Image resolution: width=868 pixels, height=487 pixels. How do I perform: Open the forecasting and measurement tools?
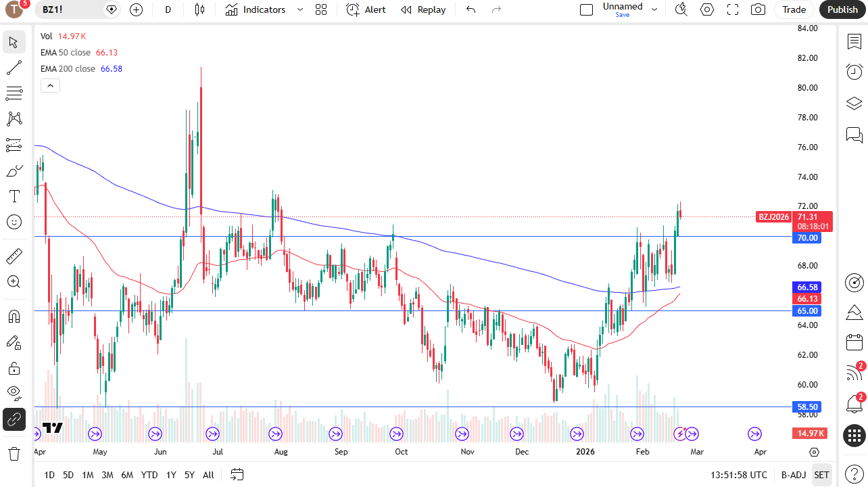click(14, 145)
